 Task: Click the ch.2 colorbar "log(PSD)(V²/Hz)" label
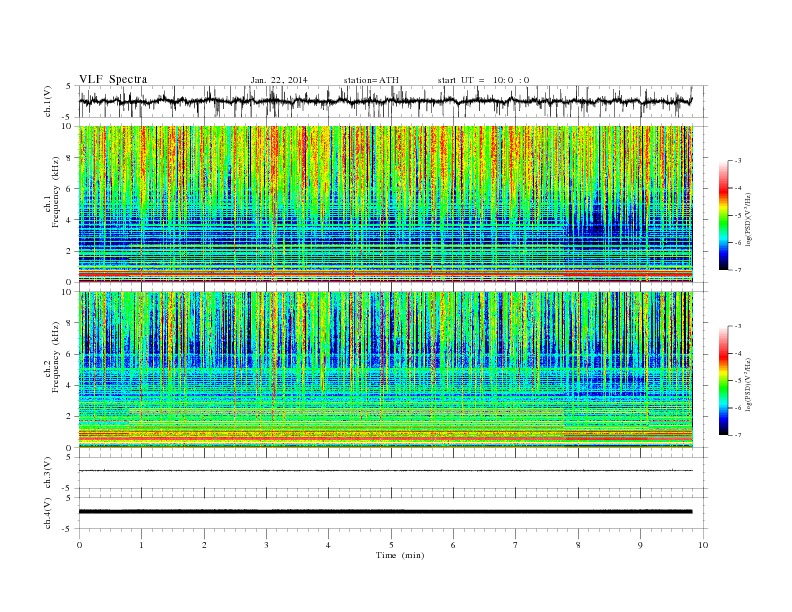tap(748, 385)
